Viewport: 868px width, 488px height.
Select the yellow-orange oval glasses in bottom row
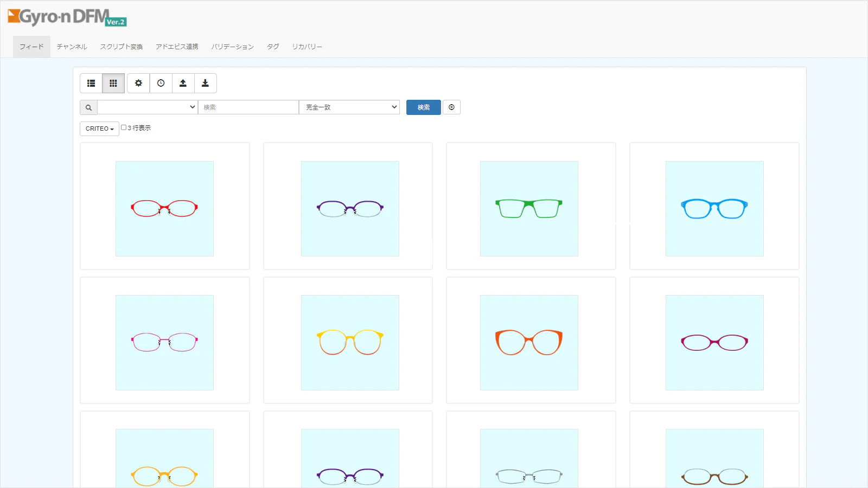(x=164, y=459)
